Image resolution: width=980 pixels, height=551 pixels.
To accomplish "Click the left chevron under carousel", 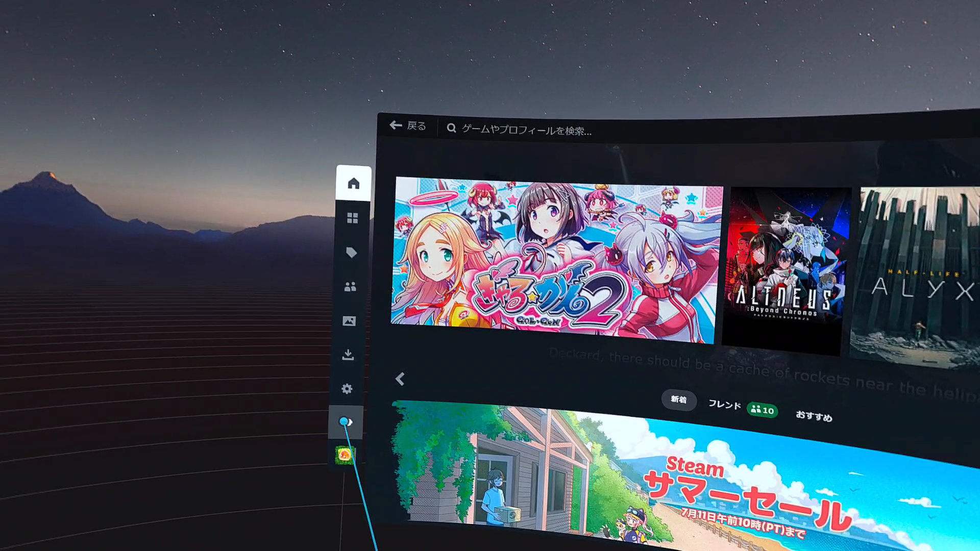I will (x=400, y=379).
